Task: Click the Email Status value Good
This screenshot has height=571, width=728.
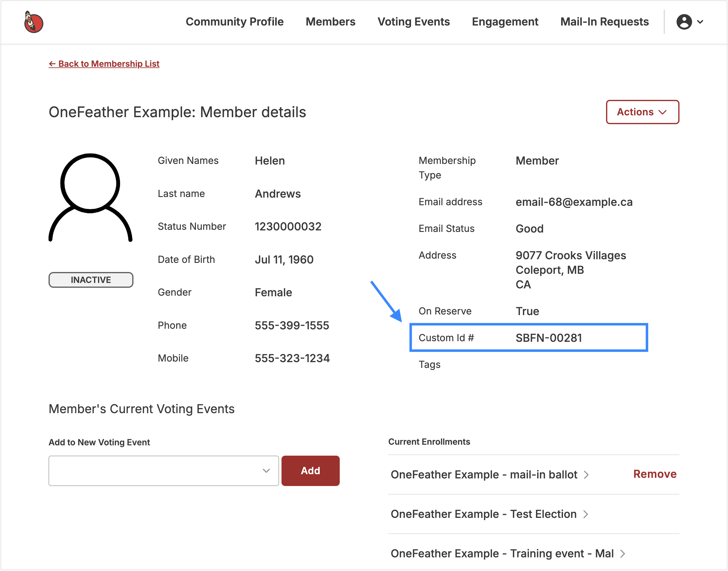Action: (529, 229)
